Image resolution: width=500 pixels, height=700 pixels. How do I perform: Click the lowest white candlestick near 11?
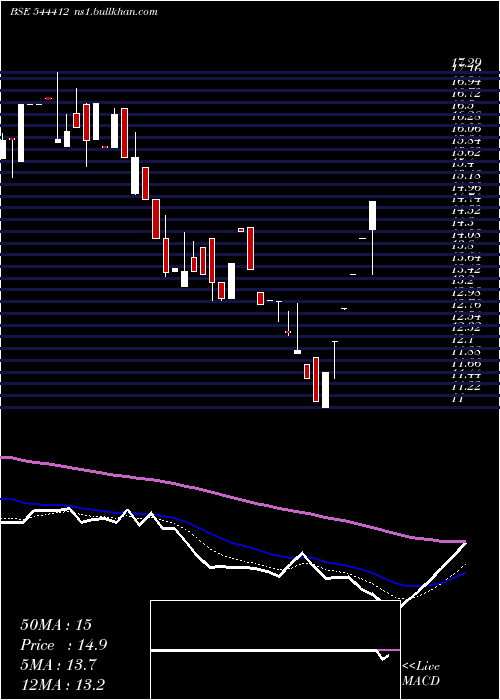pos(325,390)
